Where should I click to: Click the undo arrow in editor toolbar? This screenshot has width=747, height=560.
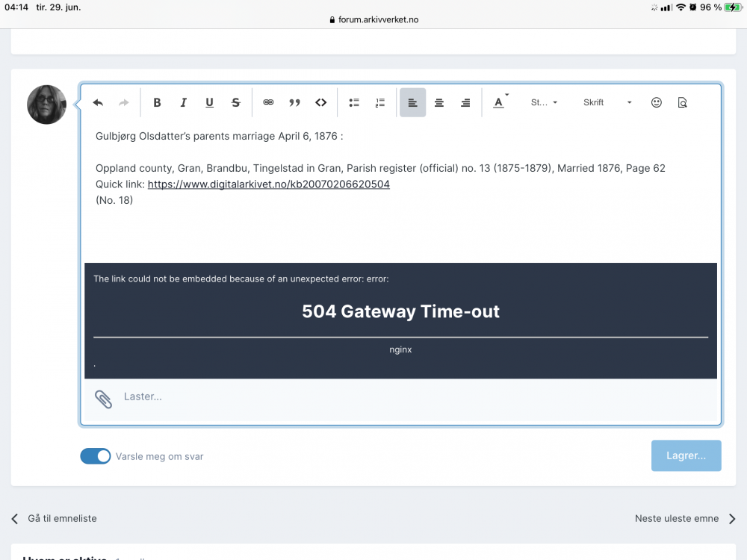pyautogui.click(x=98, y=102)
